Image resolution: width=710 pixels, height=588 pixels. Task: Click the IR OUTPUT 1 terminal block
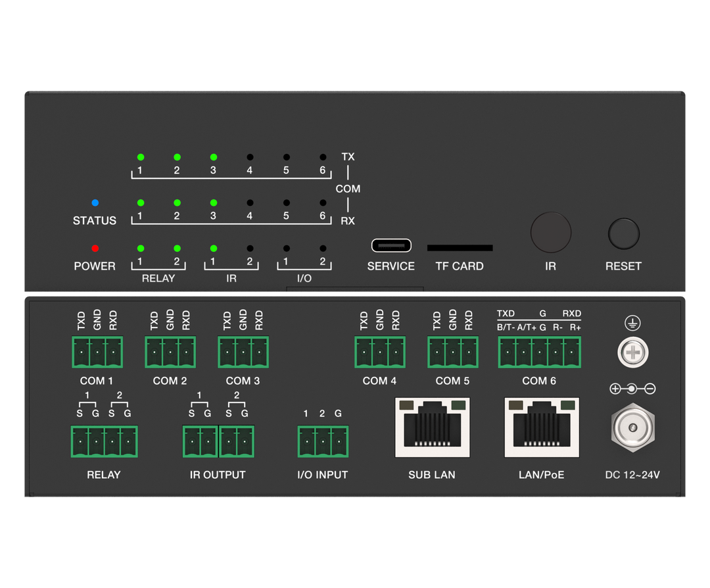tap(200, 441)
